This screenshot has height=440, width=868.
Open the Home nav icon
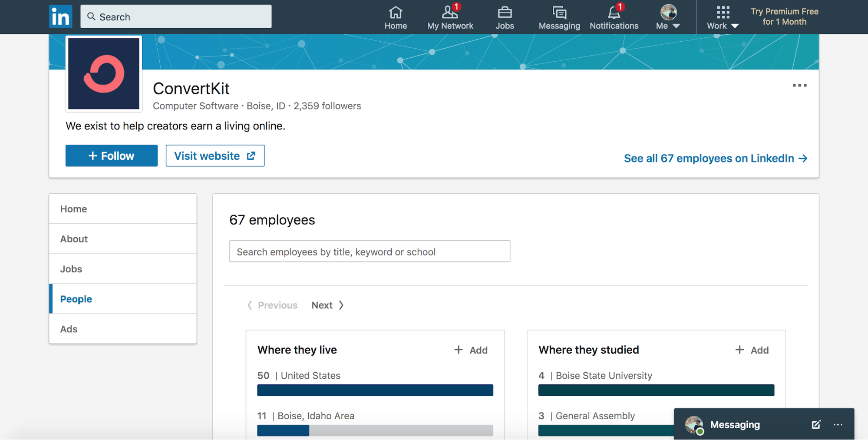pyautogui.click(x=396, y=17)
